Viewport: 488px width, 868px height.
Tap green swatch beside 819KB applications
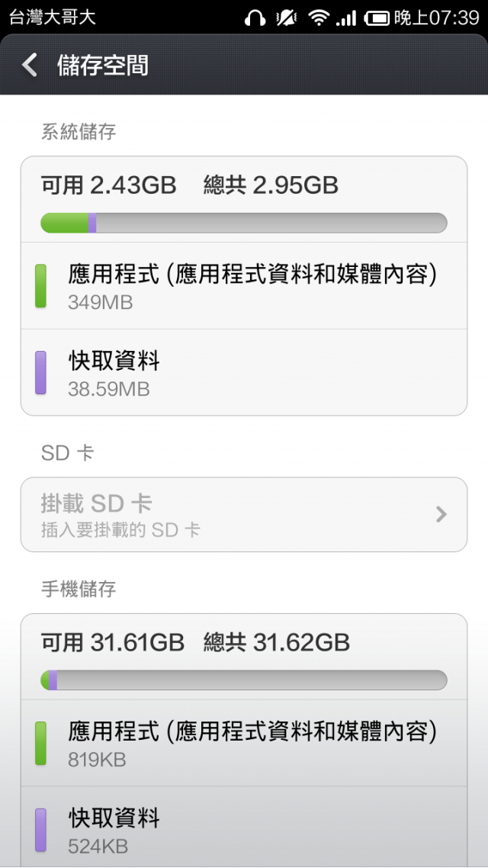point(40,744)
